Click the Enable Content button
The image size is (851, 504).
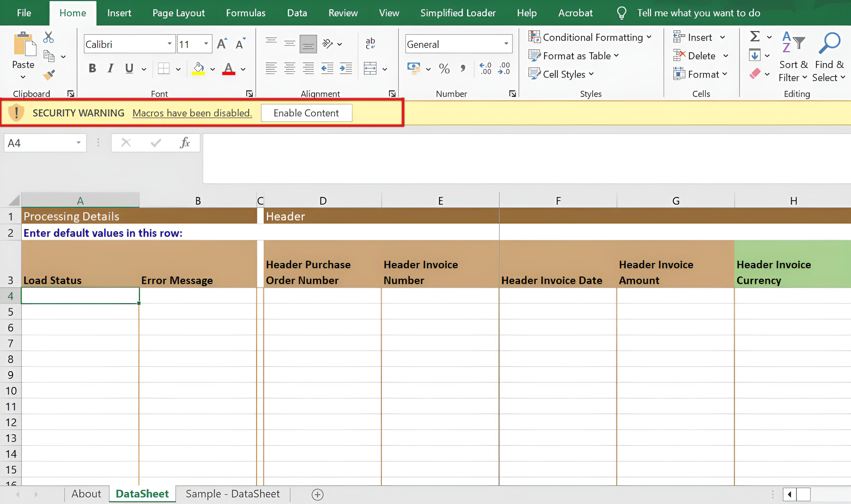306,113
